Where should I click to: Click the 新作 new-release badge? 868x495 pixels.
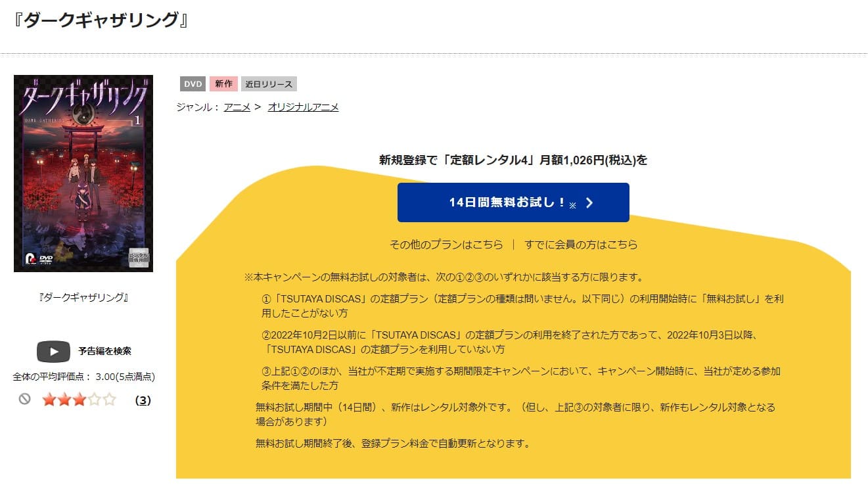tap(223, 83)
